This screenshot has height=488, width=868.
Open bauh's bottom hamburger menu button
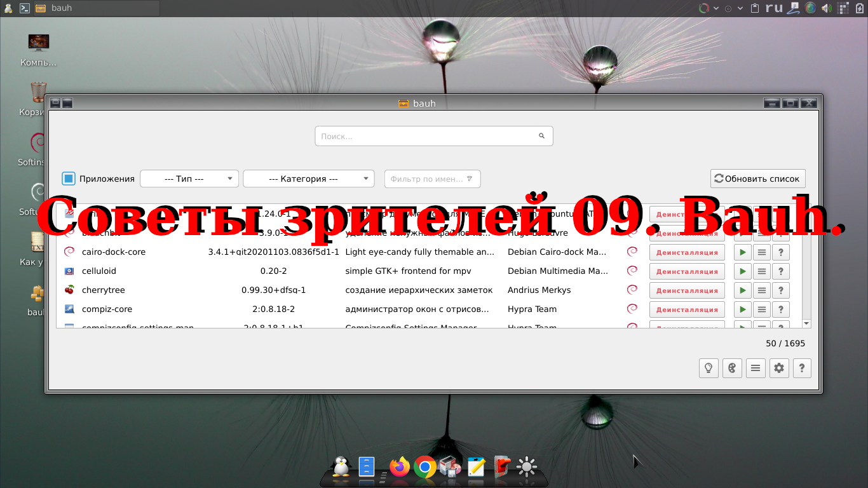click(756, 368)
